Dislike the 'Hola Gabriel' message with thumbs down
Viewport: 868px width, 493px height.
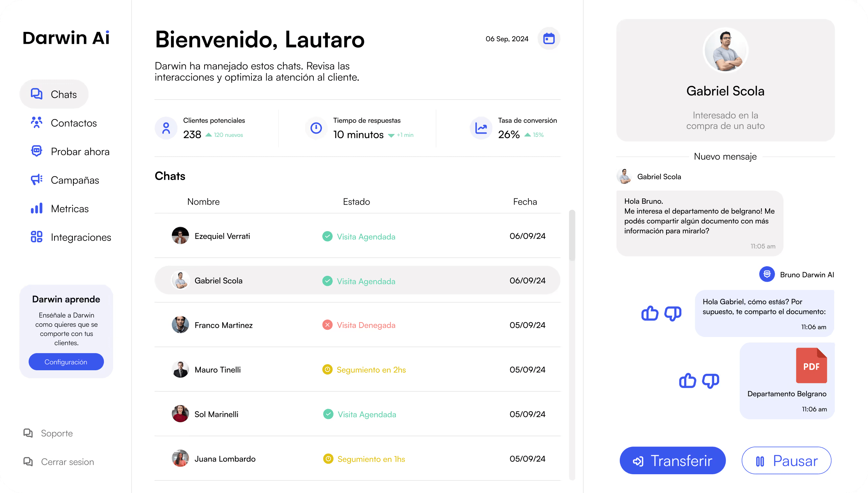click(x=672, y=313)
